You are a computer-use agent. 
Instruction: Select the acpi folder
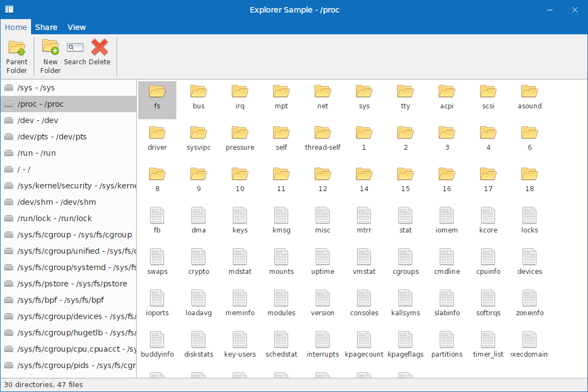tap(446, 100)
